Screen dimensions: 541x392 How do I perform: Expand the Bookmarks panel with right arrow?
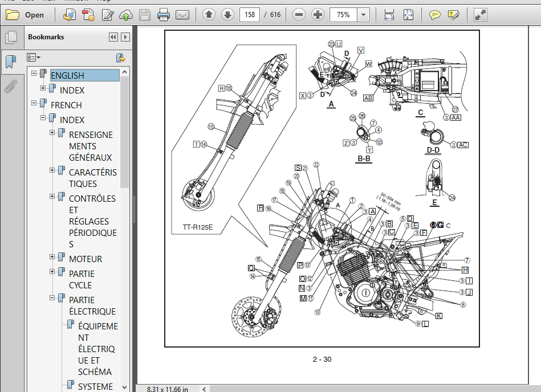tap(125, 37)
